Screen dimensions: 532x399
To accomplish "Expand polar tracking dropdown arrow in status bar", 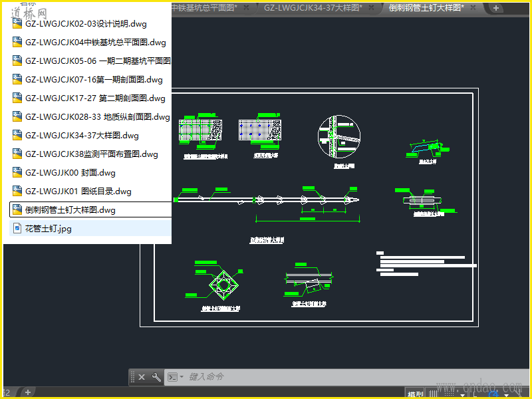I will click(507, 396).
